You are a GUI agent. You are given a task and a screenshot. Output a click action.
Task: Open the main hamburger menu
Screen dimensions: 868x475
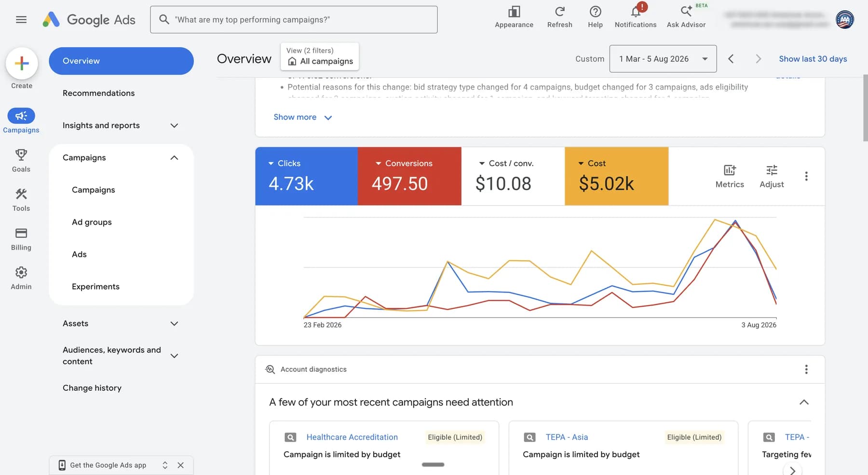(x=21, y=20)
